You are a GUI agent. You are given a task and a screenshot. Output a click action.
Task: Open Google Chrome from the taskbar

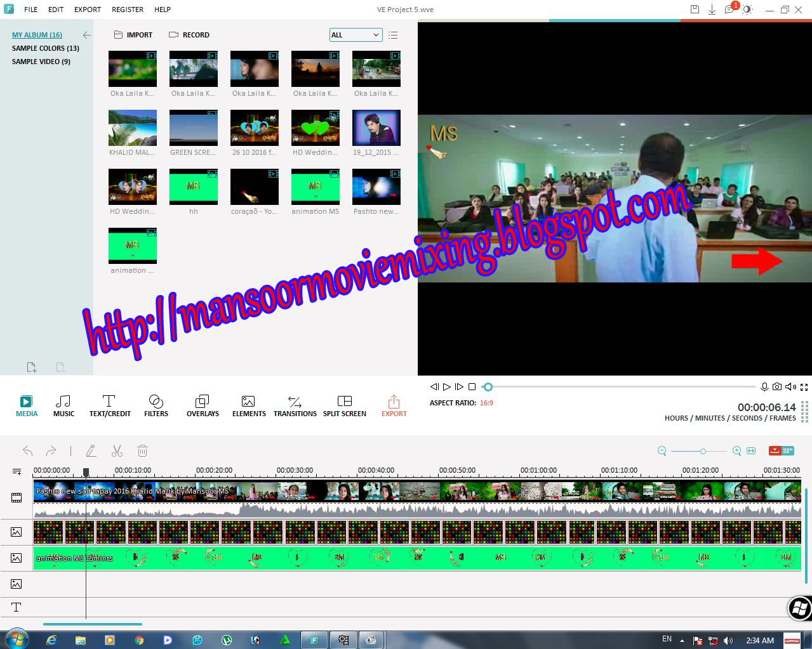(139, 640)
